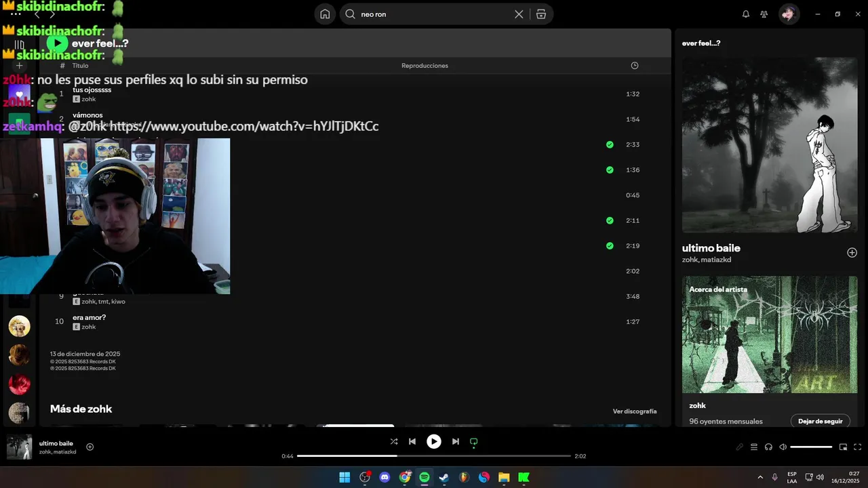Open Discord from the taskbar

[384, 477]
